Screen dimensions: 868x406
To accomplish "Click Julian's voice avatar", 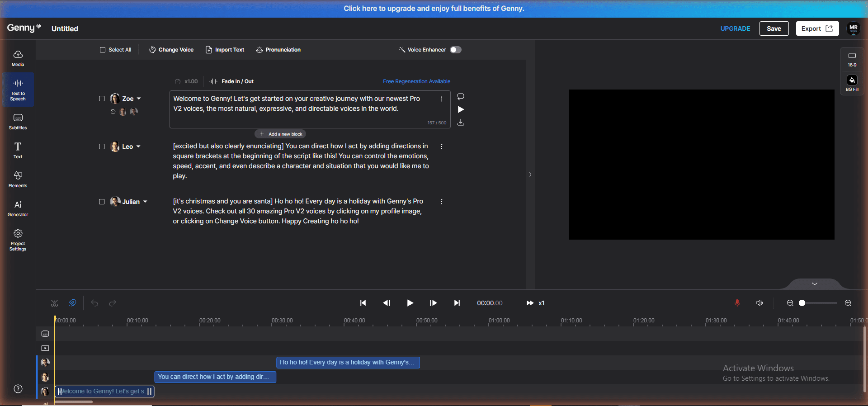I will coord(115,202).
